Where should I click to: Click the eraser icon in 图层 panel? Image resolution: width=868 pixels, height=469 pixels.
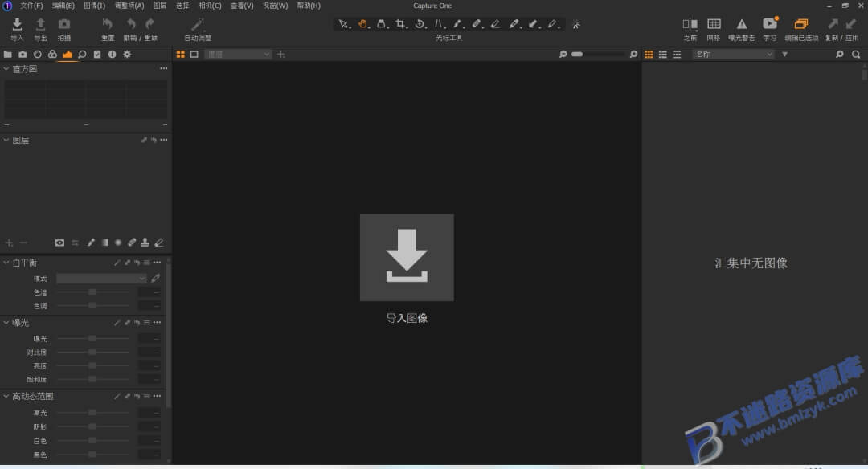159,243
